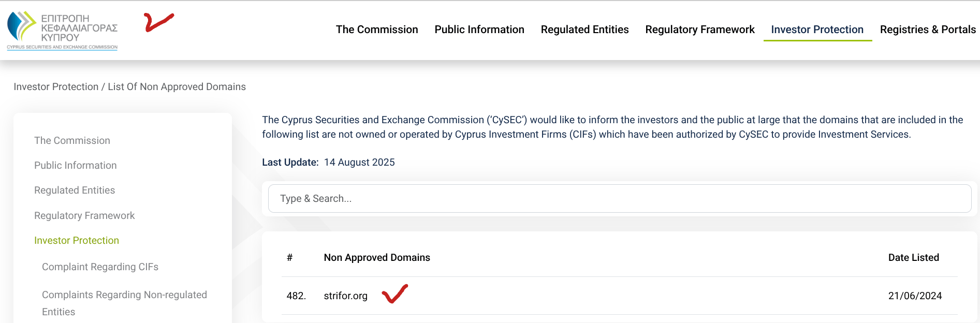The image size is (980, 323).
Task: Select Investor Protection in the sidebar
Action: pyautogui.click(x=77, y=241)
